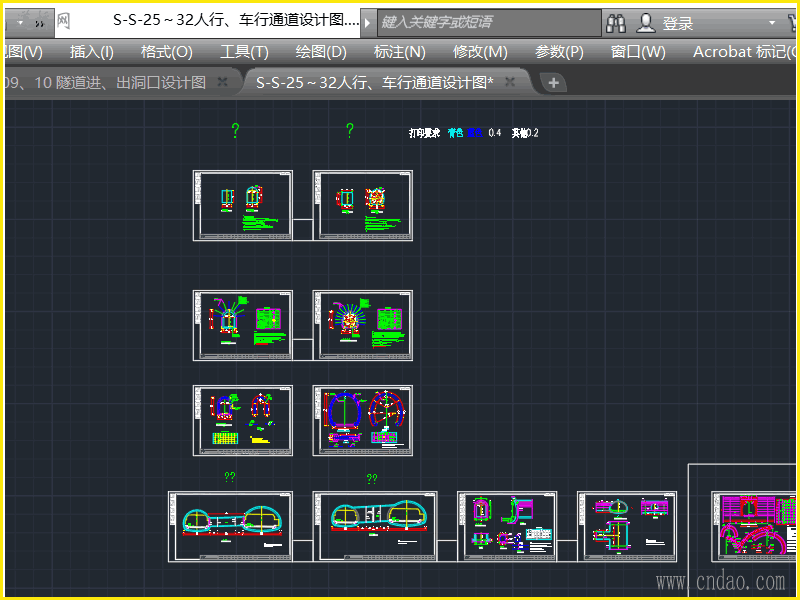Screen dimensions: 800x600
Task: Click the partially visible magenta sheet at the right edge
Action: [x=754, y=527]
